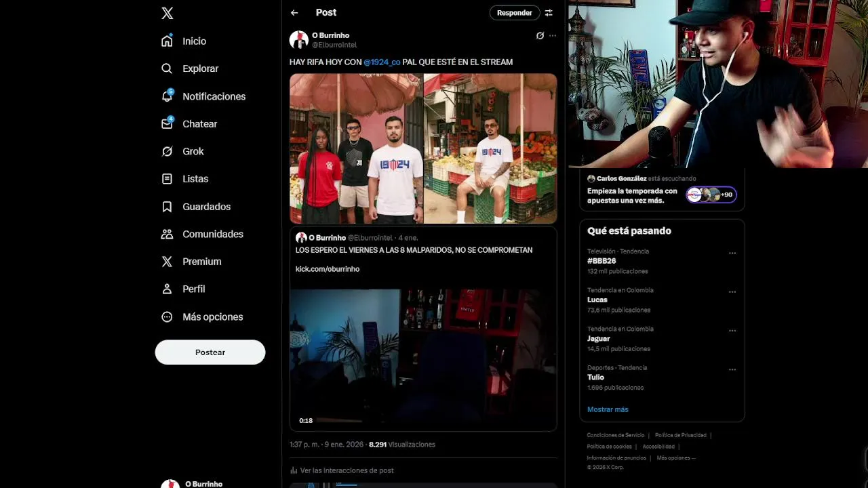Open the Notificaciones bell icon
868x488 pixels.
click(x=167, y=96)
